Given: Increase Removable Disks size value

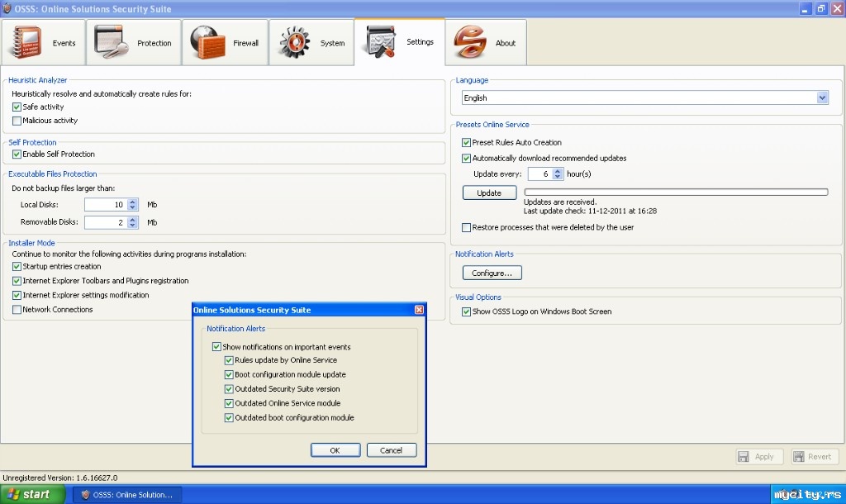Looking at the screenshot, I should [x=132, y=219].
